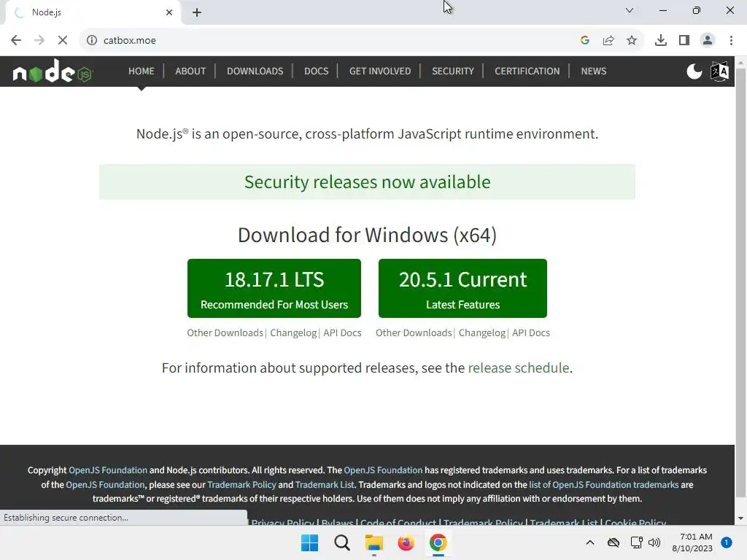Image resolution: width=747 pixels, height=560 pixels.
Task: Open Chrome downloads icon
Action: 661,40
